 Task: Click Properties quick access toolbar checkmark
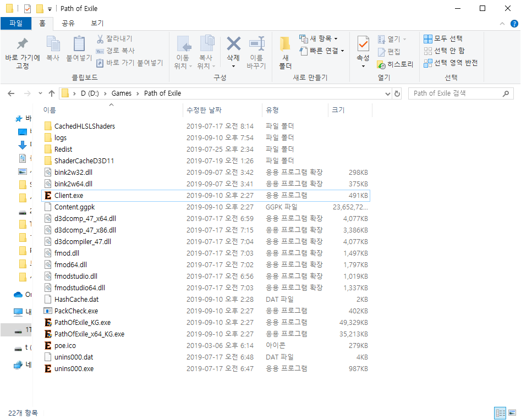point(28,9)
